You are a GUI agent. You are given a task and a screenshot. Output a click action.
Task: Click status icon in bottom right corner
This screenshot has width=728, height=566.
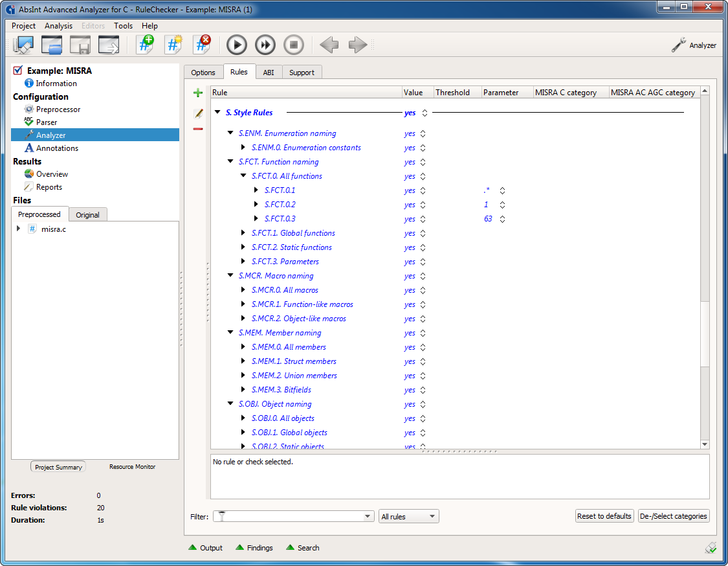coord(711,548)
